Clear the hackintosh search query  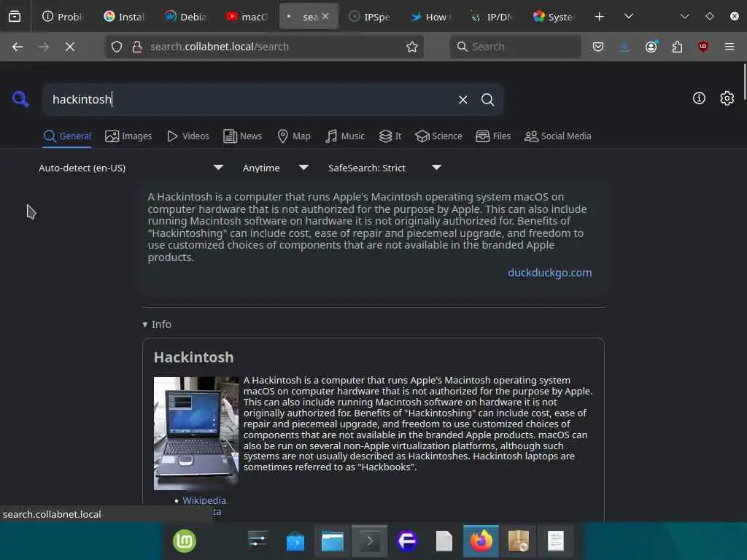click(x=462, y=99)
